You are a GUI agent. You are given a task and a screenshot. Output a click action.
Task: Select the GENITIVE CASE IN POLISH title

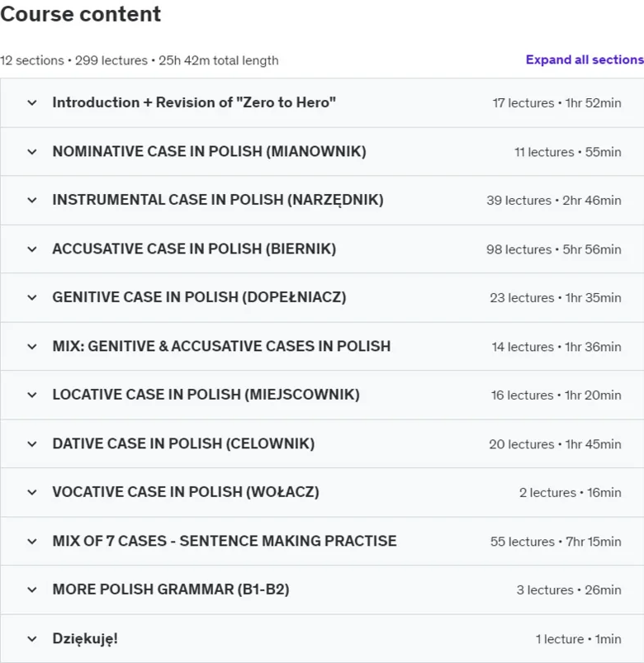point(199,298)
